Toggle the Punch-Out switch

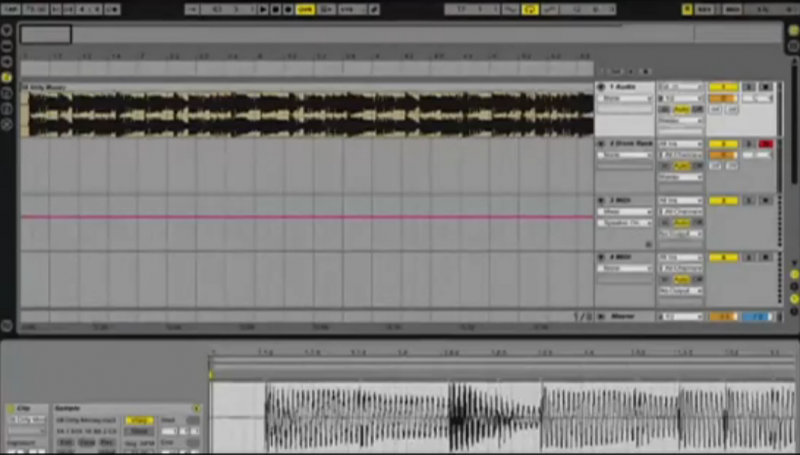point(549,9)
